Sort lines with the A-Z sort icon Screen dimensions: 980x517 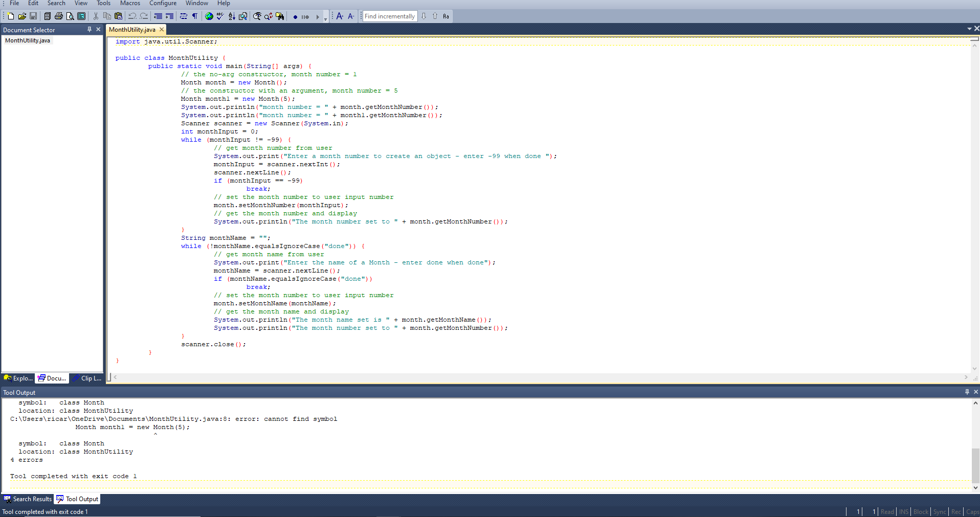pyautogui.click(x=232, y=16)
